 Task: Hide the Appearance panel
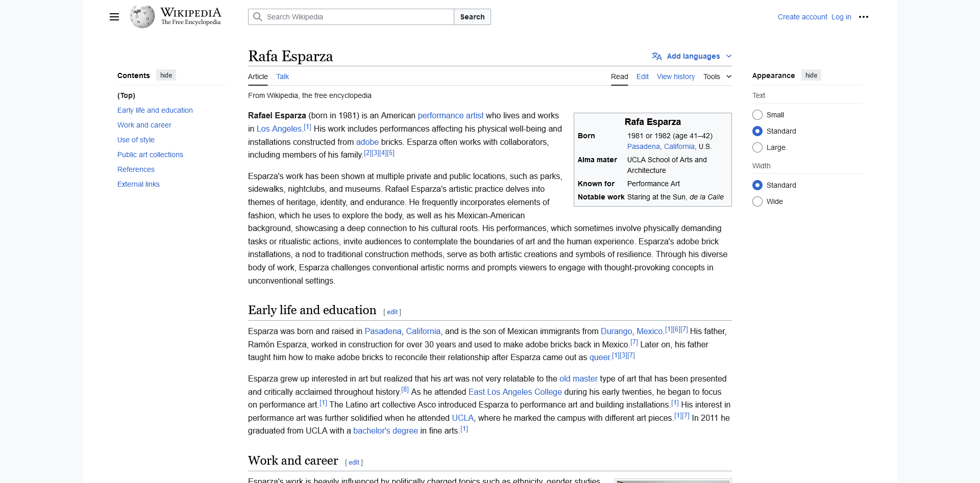click(x=811, y=75)
